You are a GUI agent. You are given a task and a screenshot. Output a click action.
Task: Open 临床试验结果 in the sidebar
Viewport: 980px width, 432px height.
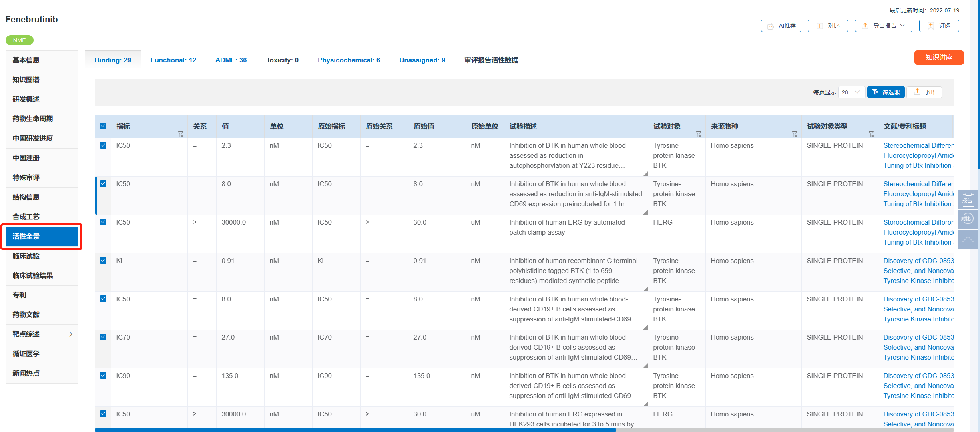[42, 275]
